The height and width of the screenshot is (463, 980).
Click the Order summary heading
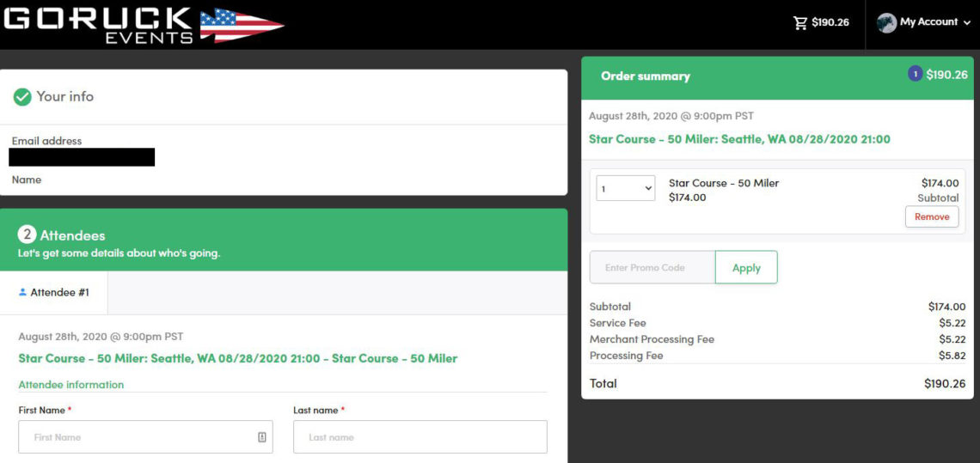point(646,76)
